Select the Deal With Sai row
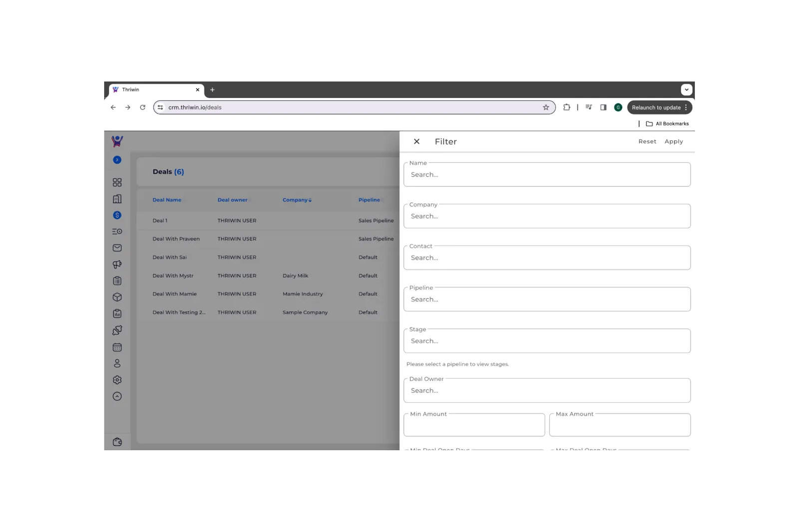Viewport: 799px width, 532px height. click(170, 258)
